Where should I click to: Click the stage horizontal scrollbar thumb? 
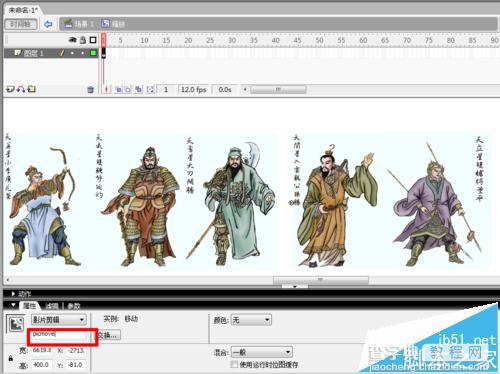coord(321,280)
